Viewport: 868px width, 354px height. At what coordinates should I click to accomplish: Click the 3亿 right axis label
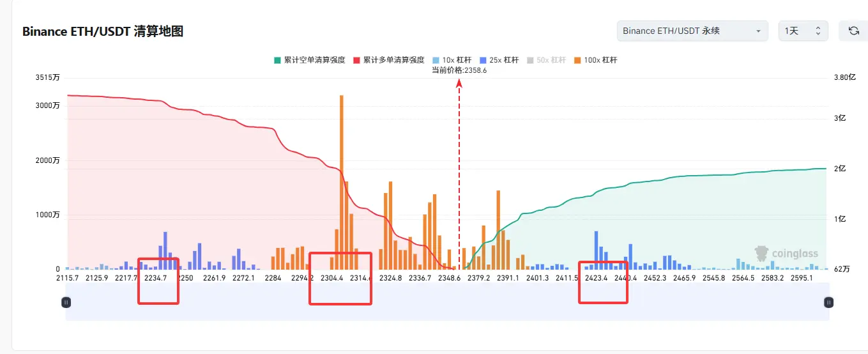tap(840, 118)
